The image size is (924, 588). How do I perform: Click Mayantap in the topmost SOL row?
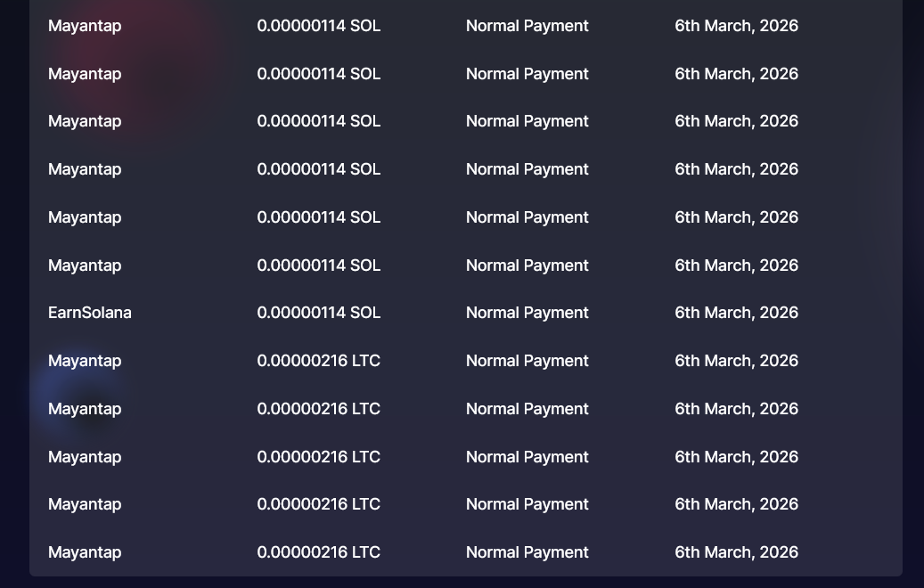click(85, 26)
